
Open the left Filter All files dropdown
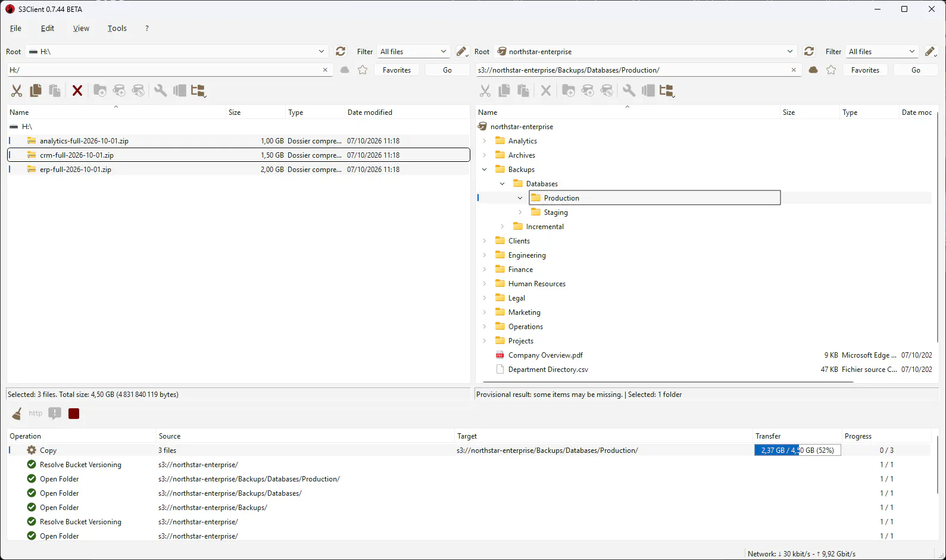pos(413,52)
